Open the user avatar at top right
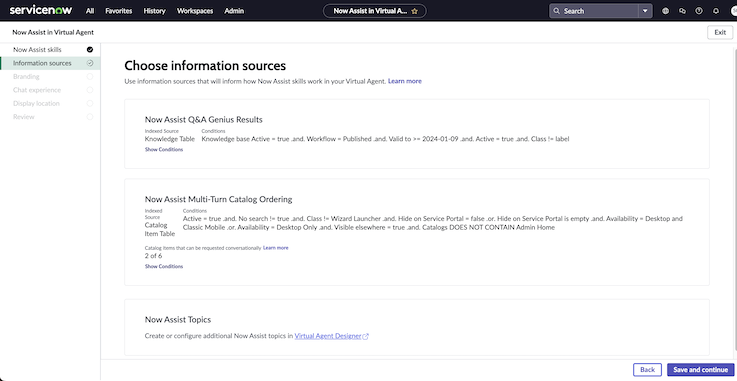This screenshot has width=737, height=381. [x=733, y=11]
